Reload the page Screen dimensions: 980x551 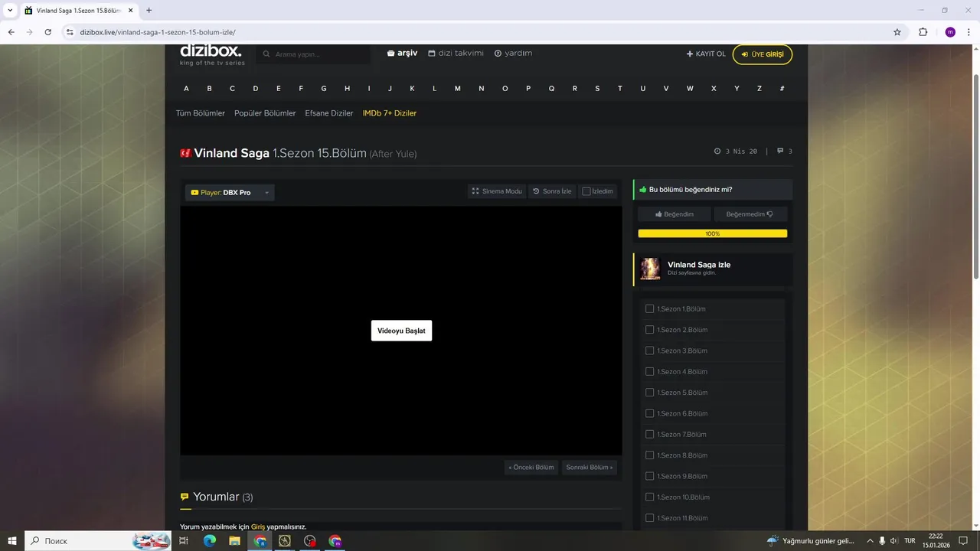47,32
